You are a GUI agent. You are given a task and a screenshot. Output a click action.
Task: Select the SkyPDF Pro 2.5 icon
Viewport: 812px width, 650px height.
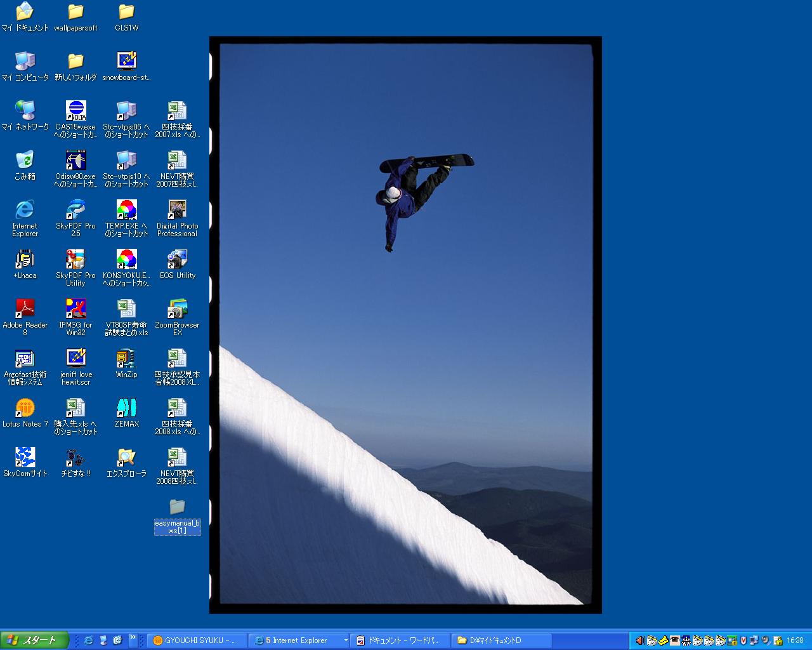[75, 218]
